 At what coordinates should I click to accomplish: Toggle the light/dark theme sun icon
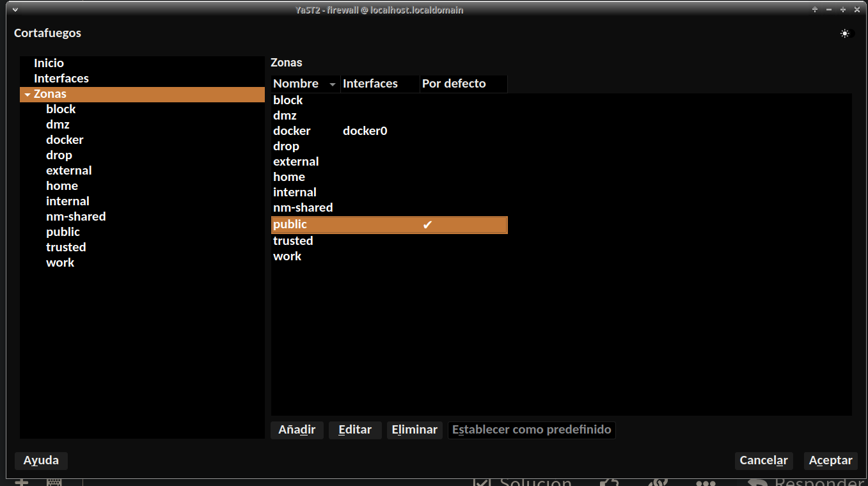(x=845, y=34)
